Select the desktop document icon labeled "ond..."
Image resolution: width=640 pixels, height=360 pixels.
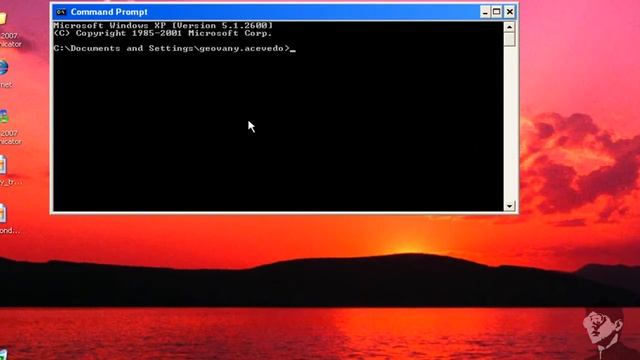pos(2,213)
